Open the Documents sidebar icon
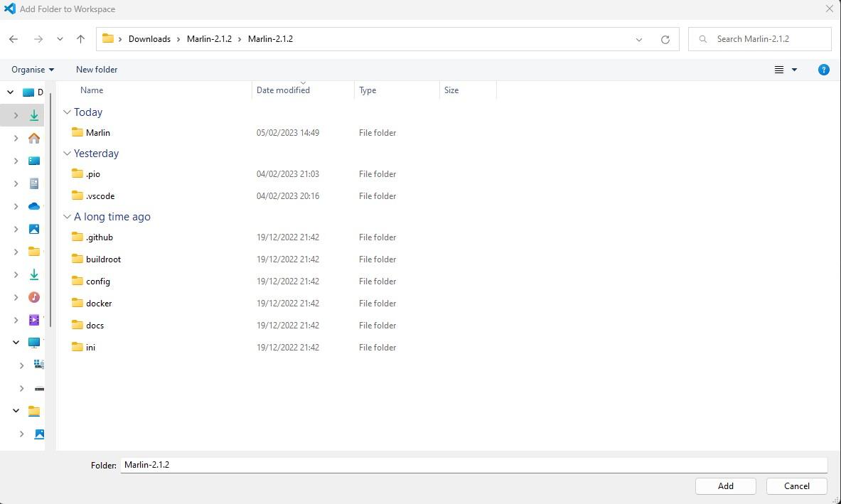This screenshot has height=504, width=841. [33, 183]
